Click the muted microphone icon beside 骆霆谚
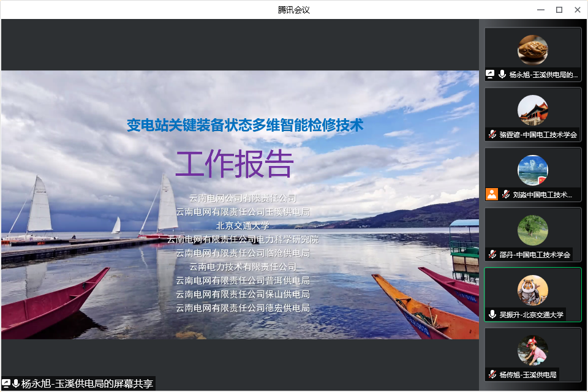588x392 pixels. click(492, 134)
